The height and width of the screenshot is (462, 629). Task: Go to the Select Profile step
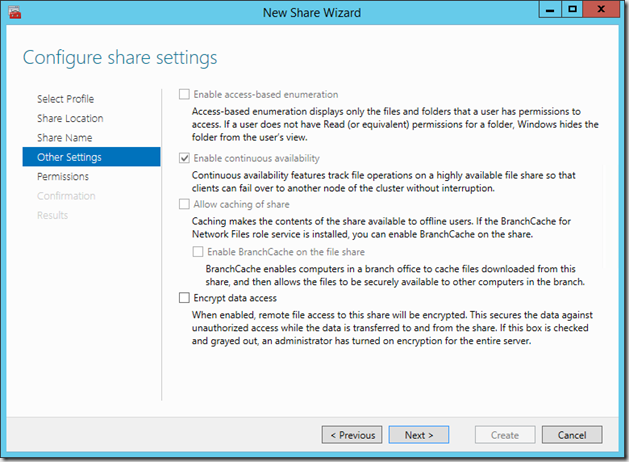coord(65,99)
